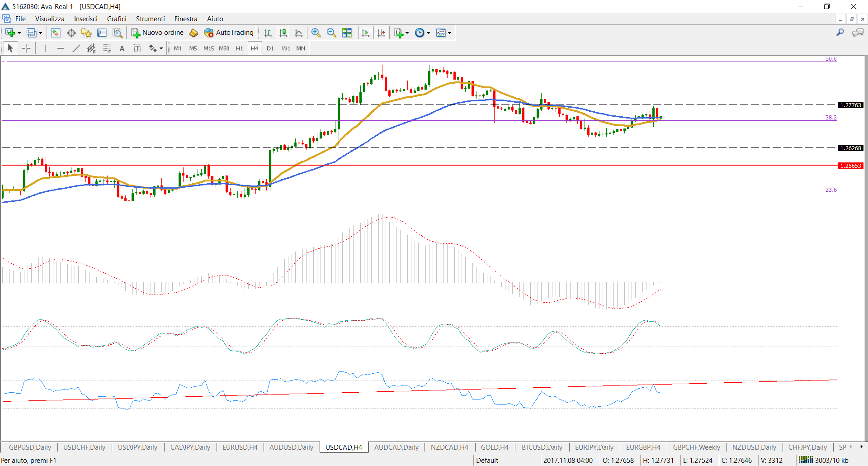Toggle the Terminal panel icon
Screen dimensions: 868x466
tap(102, 33)
